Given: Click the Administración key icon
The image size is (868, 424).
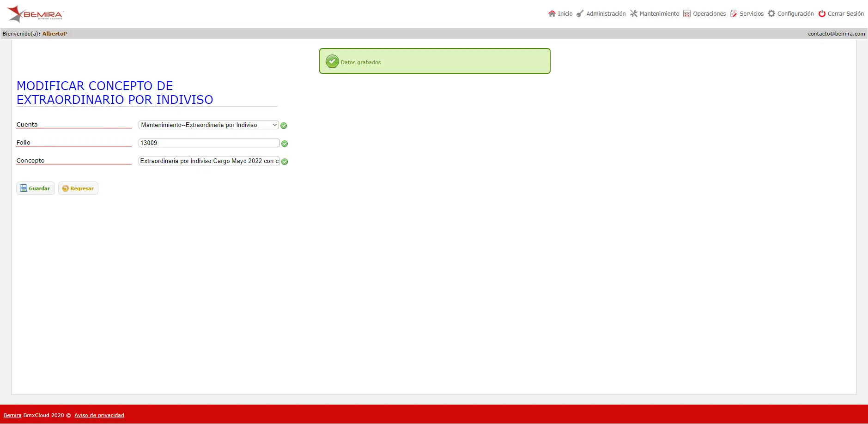Looking at the screenshot, I should (x=580, y=14).
